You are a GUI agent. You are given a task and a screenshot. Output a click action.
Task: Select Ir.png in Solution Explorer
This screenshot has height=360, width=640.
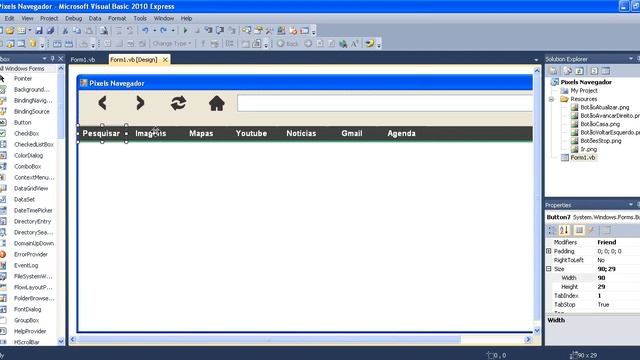[589, 149]
